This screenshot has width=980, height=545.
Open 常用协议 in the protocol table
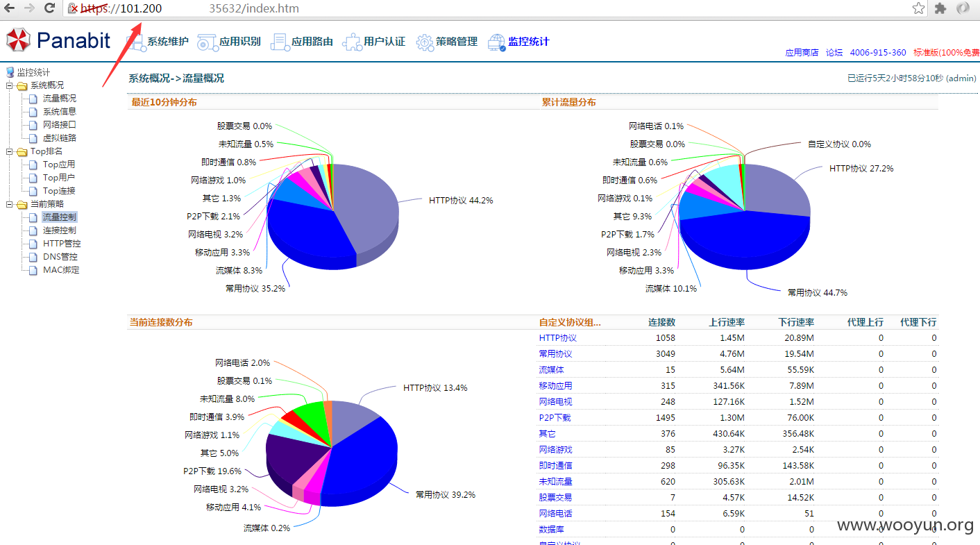pos(556,354)
